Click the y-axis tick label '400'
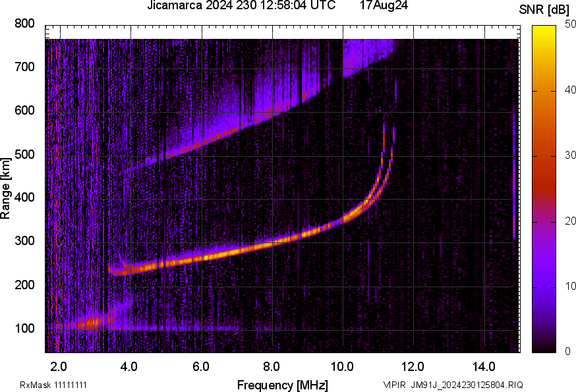This screenshot has height=392, width=576. point(24,198)
